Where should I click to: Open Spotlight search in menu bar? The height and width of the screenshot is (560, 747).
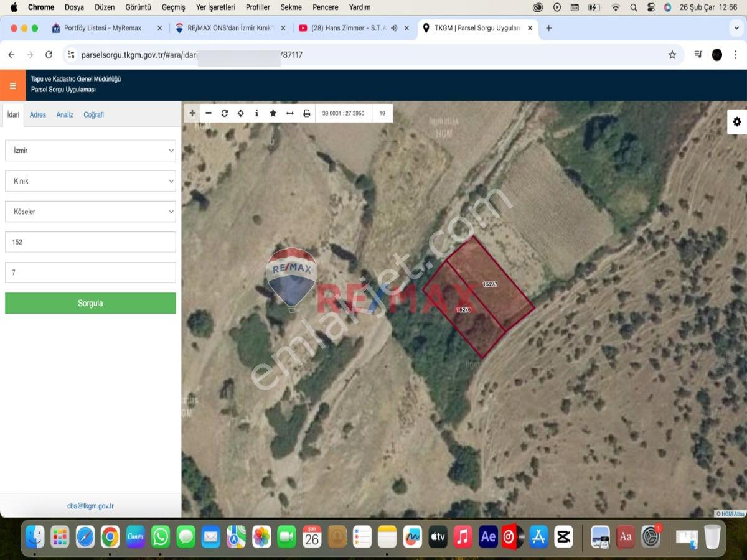[633, 7]
